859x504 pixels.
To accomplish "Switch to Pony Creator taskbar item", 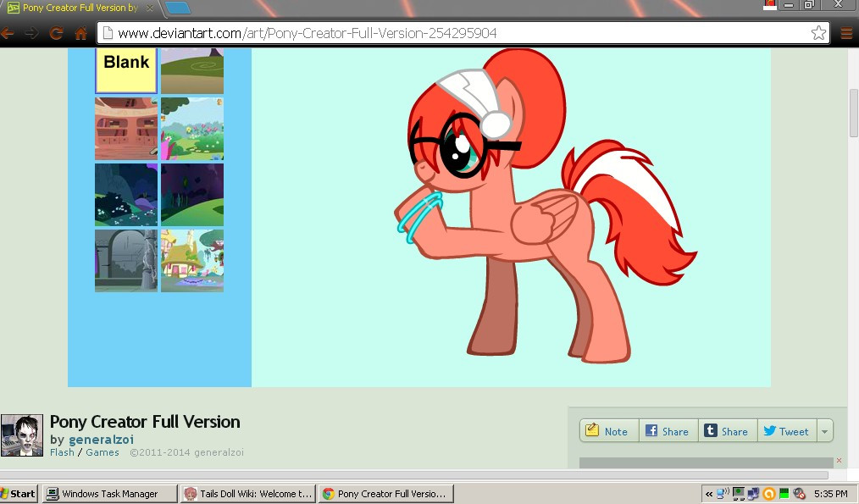I will click(x=385, y=494).
